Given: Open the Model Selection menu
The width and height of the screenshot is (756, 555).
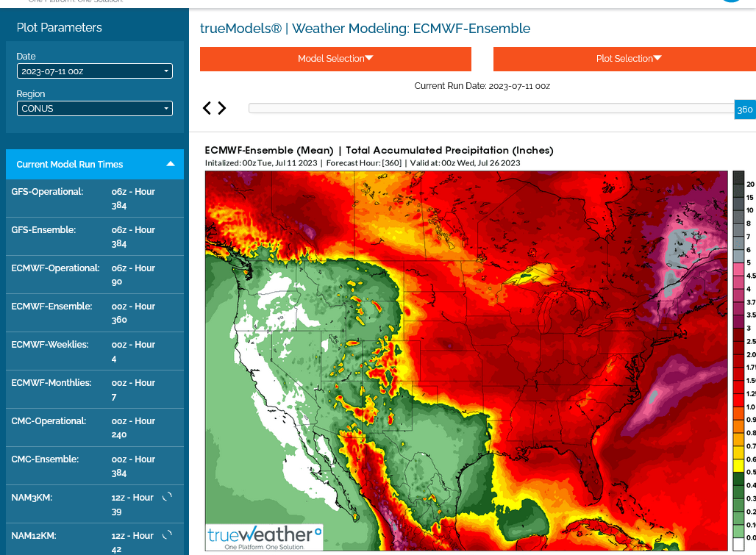Looking at the screenshot, I should tap(335, 59).
